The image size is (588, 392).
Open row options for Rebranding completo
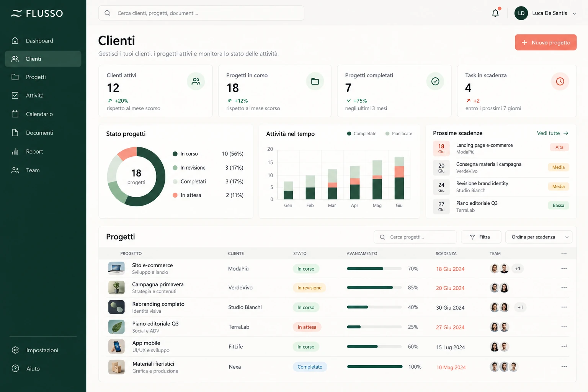pyautogui.click(x=564, y=307)
